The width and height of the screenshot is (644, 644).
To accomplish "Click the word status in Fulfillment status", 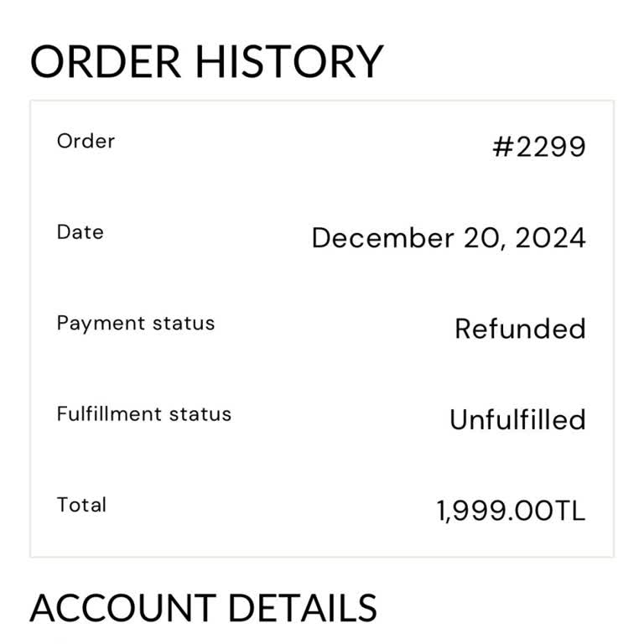I will click(x=200, y=414).
